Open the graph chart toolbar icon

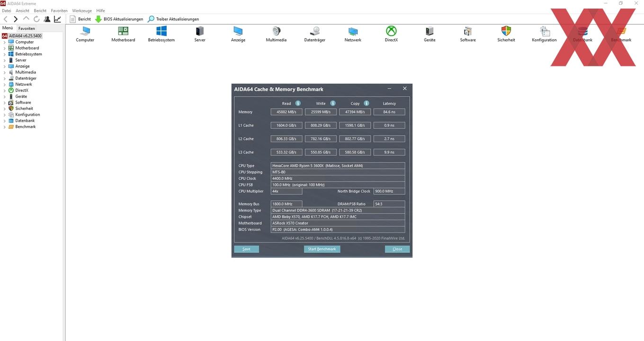tap(57, 19)
